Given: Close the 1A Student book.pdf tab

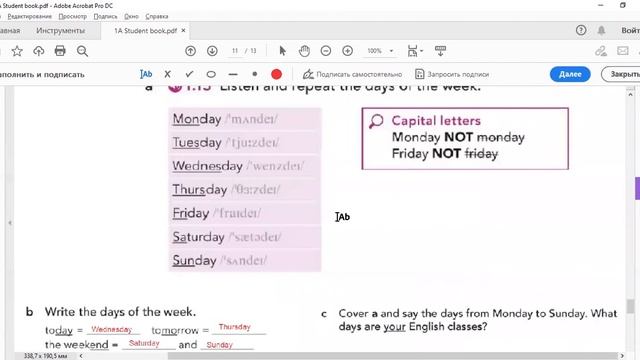Looking at the screenshot, I should click(x=183, y=30).
